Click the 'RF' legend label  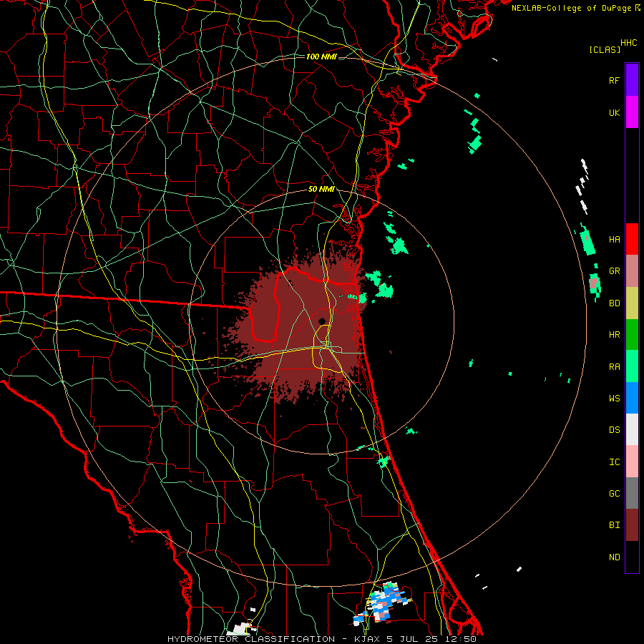pyautogui.click(x=615, y=80)
